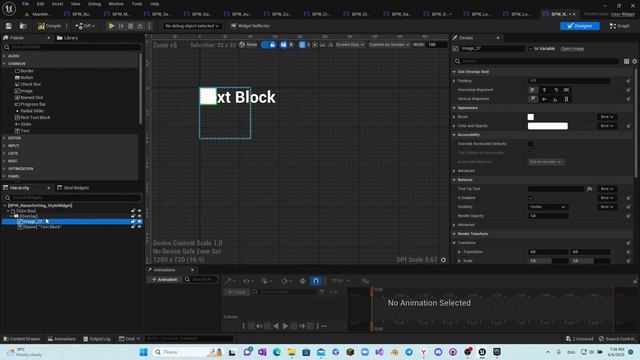640x360 pixels.
Task: Click the animation timeline play button
Action: point(285,326)
